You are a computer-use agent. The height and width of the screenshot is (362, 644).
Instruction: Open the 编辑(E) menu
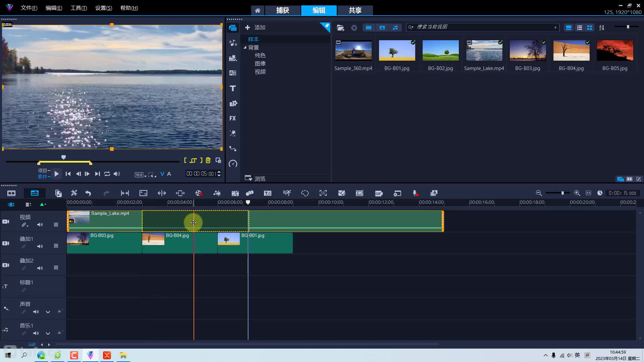pos(54,8)
